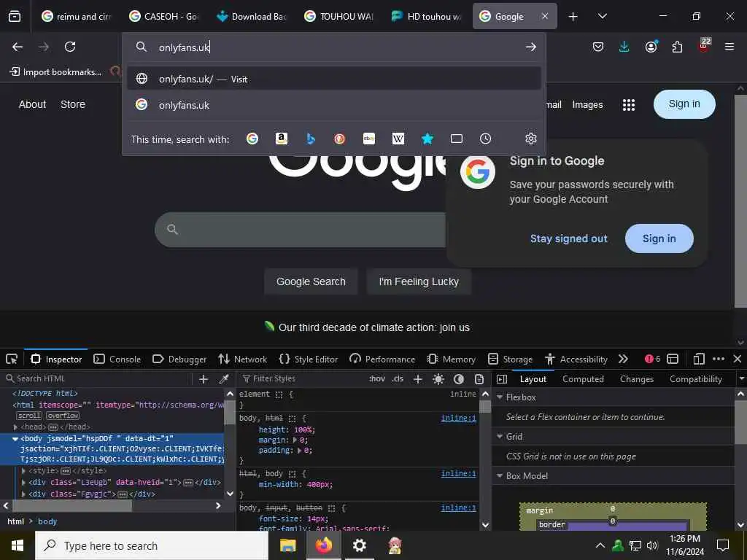This screenshot has height=560, width=747.
Task: Search this time with Bing
Action: (x=311, y=139)
